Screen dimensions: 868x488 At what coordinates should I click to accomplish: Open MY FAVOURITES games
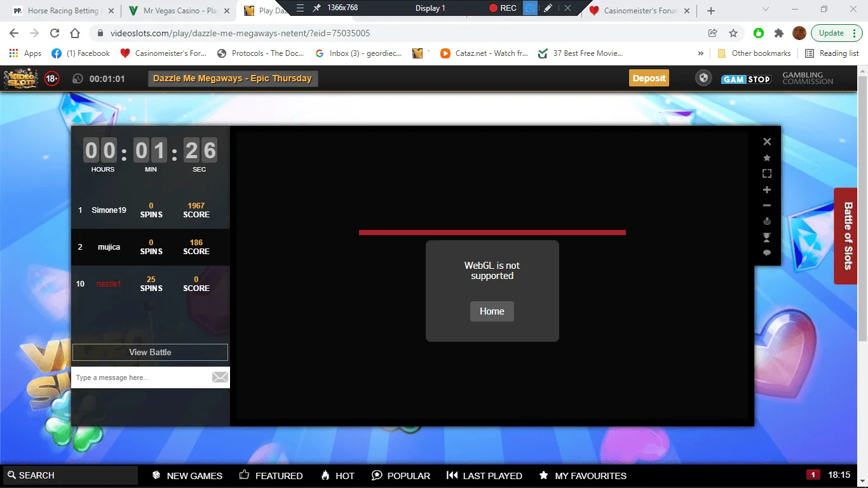(x=582, y=475)
